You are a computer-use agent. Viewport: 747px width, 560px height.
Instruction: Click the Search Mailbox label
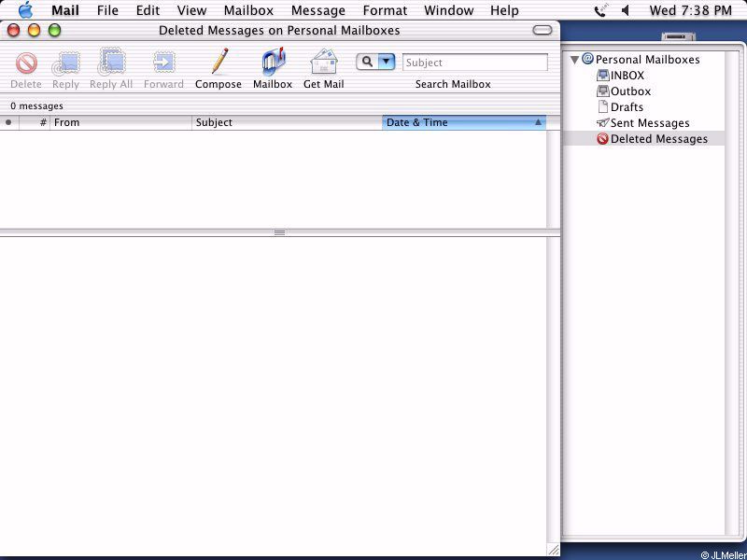point(453,84)
